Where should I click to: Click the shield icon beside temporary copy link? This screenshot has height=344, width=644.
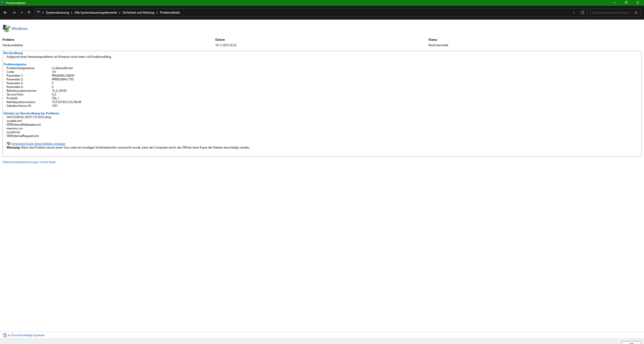pos(8,143)
